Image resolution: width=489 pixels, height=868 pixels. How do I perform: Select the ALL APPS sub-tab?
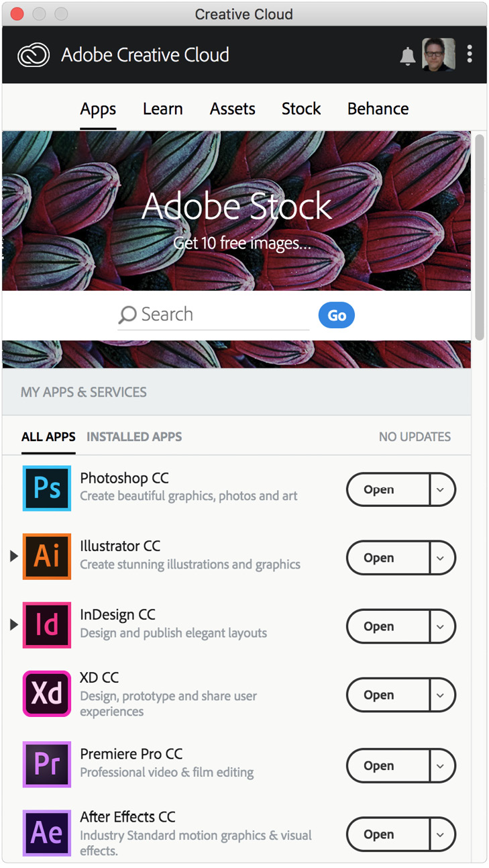[48, 437]
